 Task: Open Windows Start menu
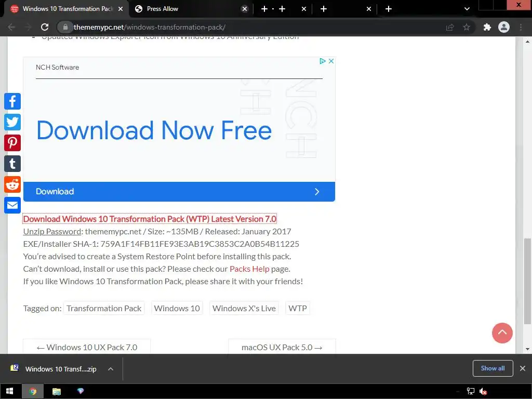pos(9,391)
